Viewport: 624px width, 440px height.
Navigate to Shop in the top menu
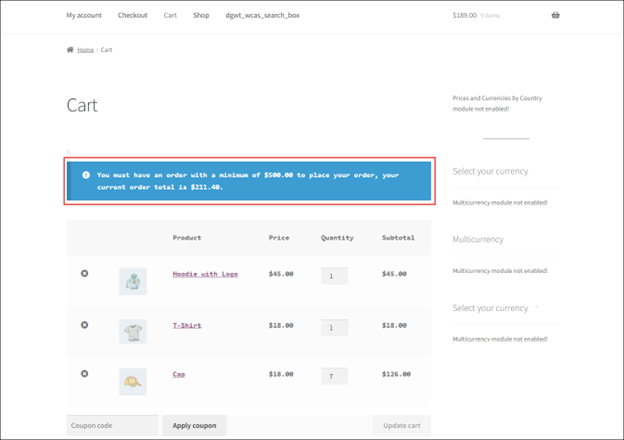pos(201,15)
